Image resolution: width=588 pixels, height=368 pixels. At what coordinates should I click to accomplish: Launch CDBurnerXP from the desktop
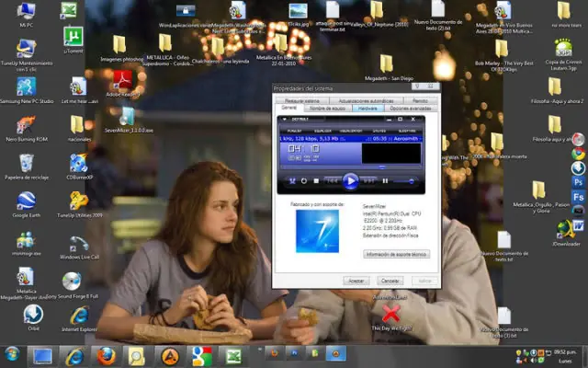(x=79, y=163)
